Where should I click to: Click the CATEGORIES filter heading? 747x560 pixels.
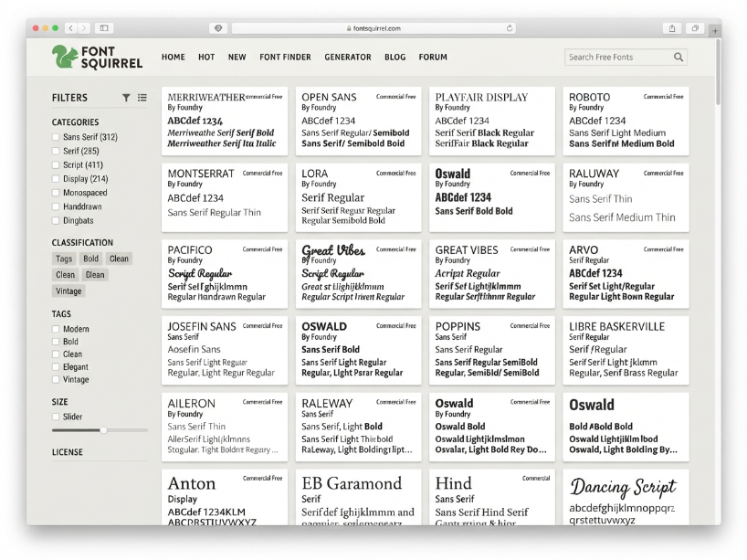[x=75, y=122]
